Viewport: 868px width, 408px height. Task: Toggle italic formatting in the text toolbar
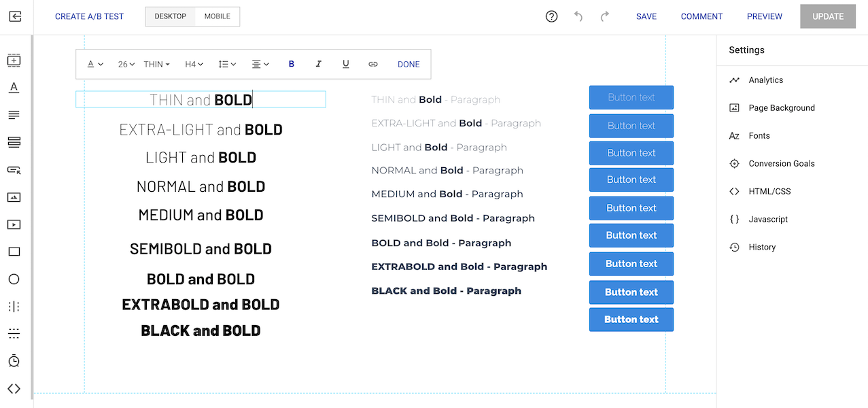coord(318,63)
